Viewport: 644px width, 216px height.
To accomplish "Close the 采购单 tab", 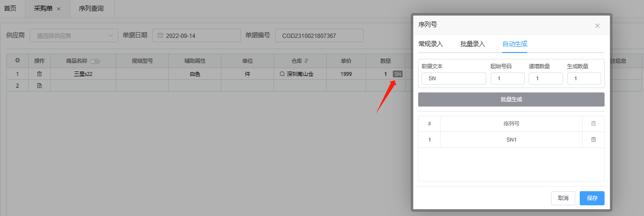I will [x=59, y=9].
